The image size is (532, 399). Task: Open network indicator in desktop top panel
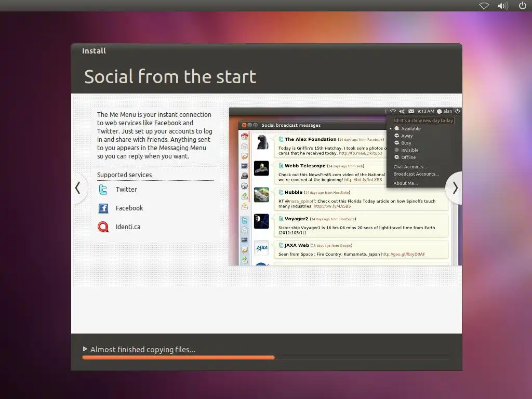(x=484, y=6)
